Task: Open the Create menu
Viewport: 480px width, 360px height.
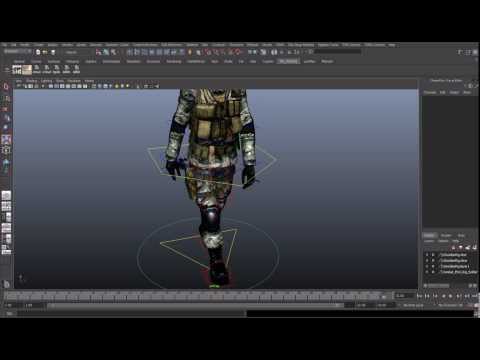Action: click(39, 45)
